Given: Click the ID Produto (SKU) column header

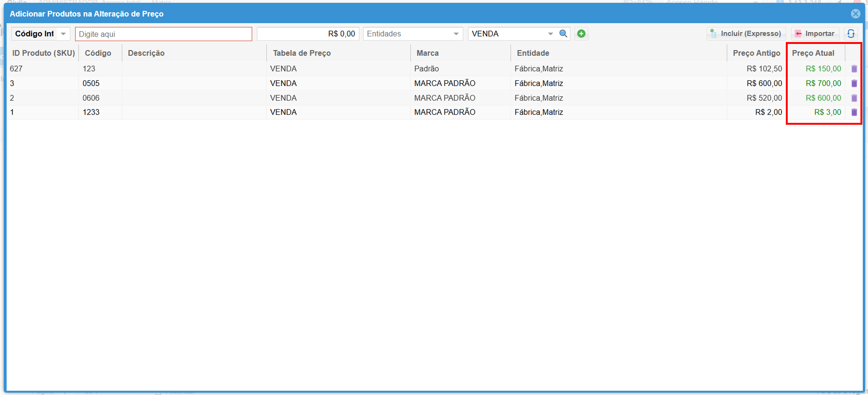Looking at the screenshot, I should [43, 53].
